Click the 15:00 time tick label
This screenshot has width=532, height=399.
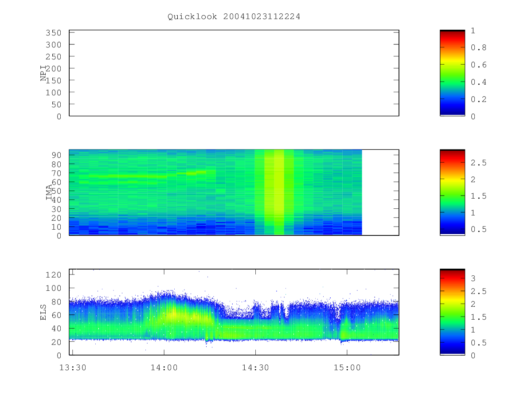pos(347,367)
